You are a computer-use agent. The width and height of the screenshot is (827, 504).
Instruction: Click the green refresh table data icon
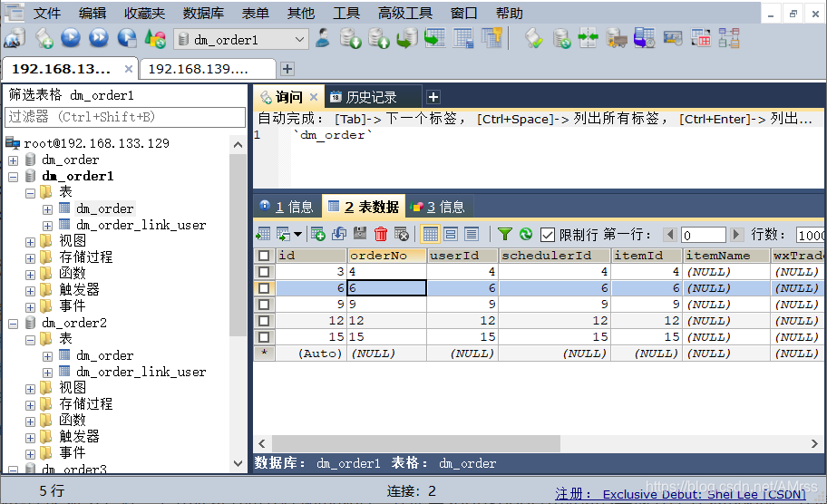526,234
